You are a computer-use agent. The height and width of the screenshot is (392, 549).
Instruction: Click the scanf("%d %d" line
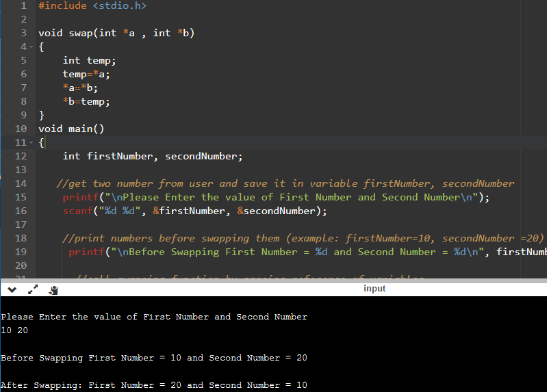(x=194, y=211)
